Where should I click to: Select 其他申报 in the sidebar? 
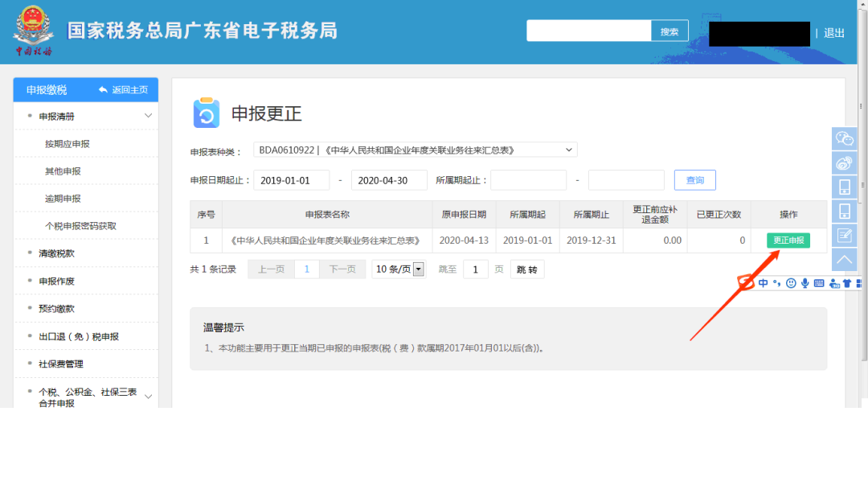point(63,171)
